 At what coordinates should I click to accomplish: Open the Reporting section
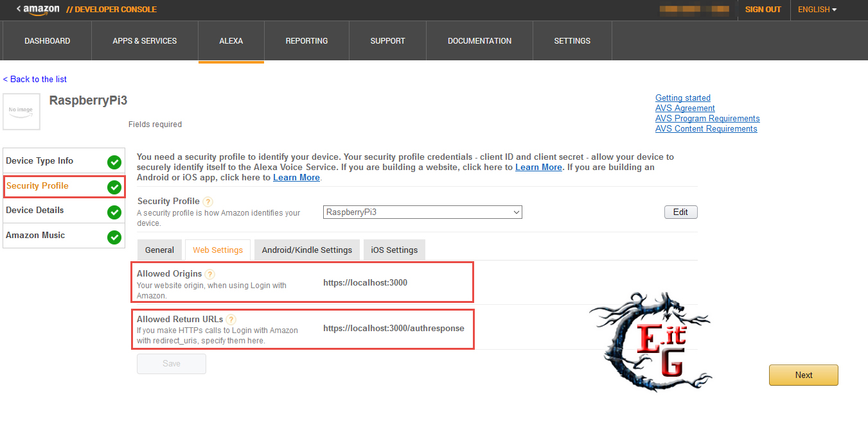(x=306, y=41)
